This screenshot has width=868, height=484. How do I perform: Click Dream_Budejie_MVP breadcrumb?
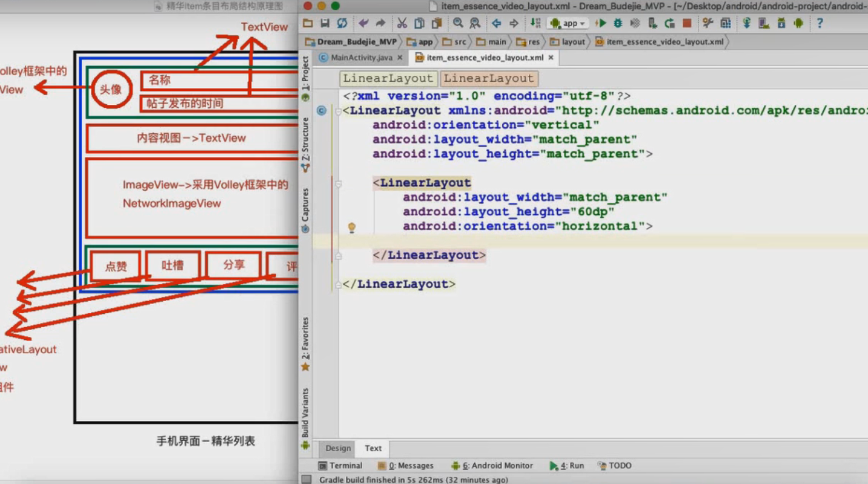pyautogui.click(x=351, y=42)
